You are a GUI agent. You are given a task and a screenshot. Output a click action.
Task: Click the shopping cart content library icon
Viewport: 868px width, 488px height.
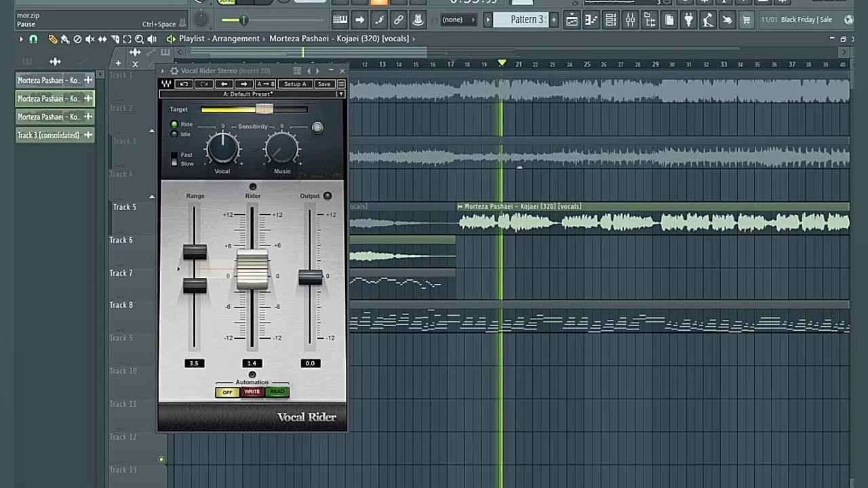pos(747,20)
